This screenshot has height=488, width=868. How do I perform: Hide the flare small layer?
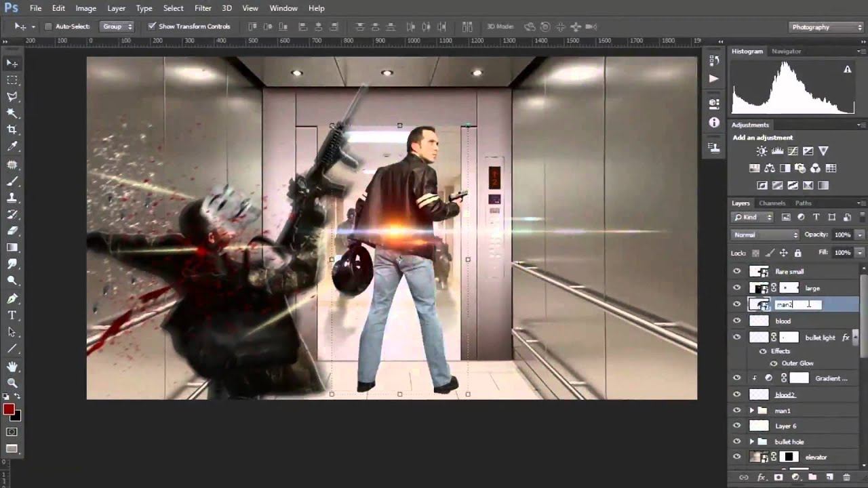736,271
